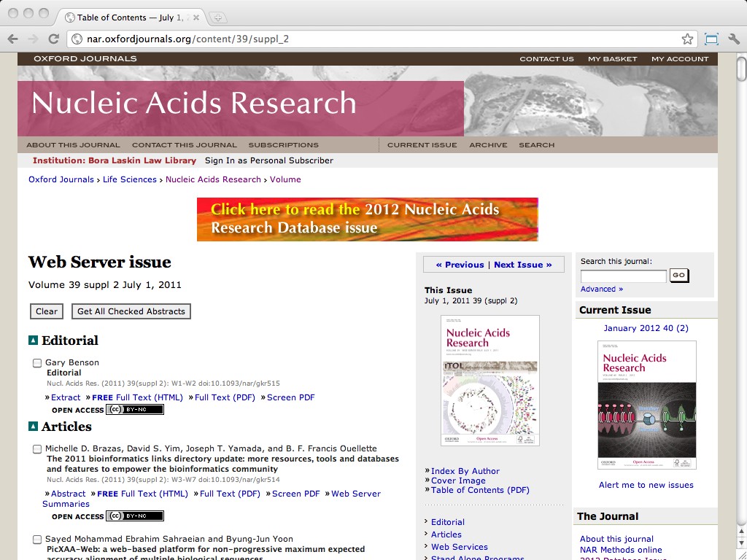The image size is (747, 560).
Task: Click the page vertical scrollbar thumb
Action: [741, 69]
